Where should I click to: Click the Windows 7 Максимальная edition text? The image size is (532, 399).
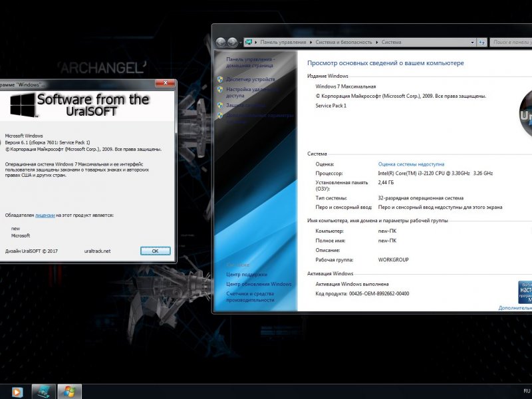345,86
